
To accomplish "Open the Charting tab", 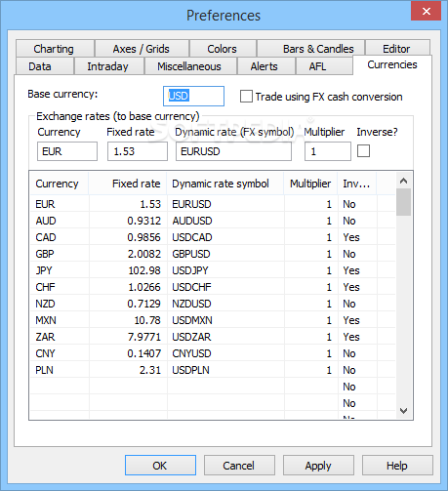I will click(55, 49).
